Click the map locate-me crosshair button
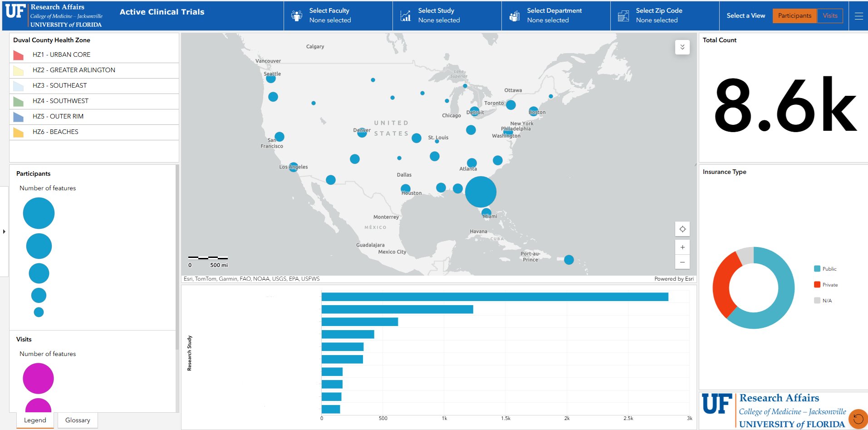 coord(682,229)
